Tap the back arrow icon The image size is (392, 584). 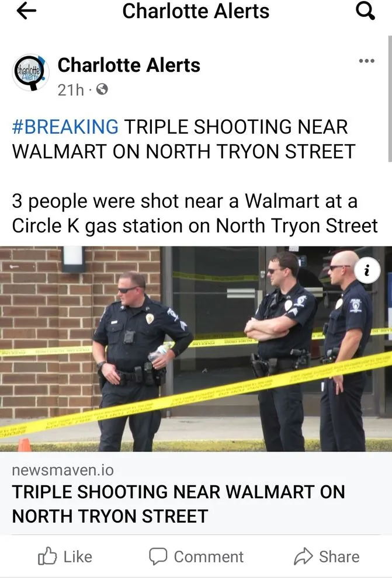coord(26,11)
